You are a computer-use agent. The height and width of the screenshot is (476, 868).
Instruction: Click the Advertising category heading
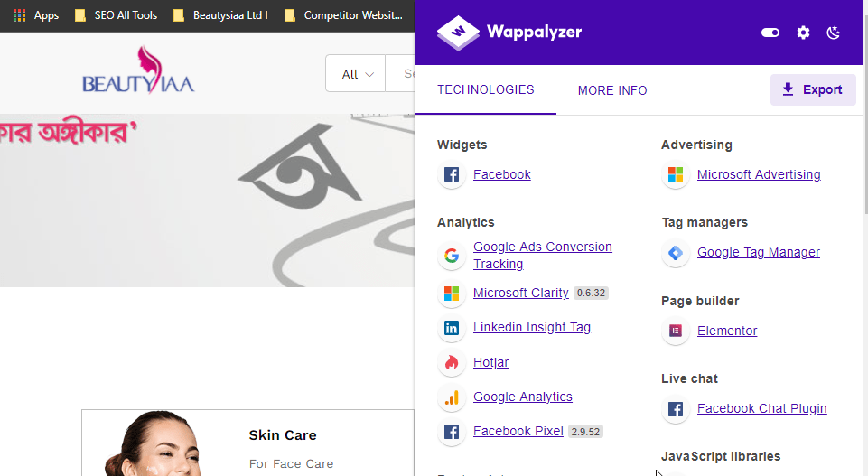[696, 145]
